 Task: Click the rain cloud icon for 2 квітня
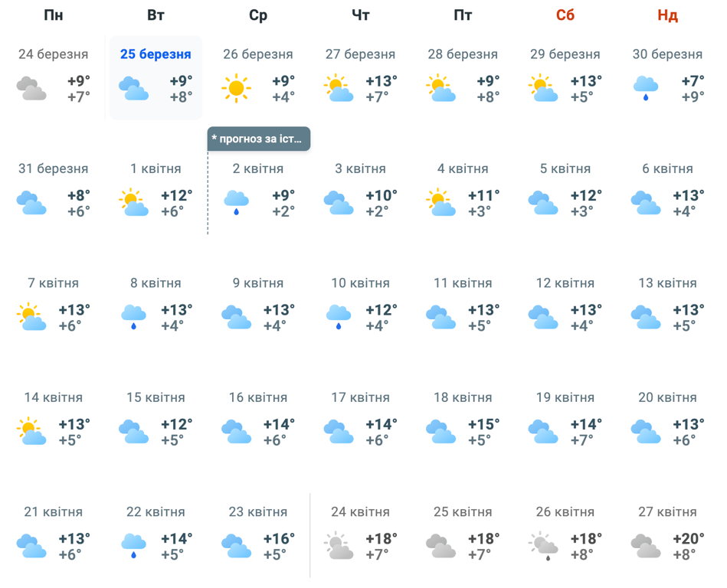(x=236, y=203)
